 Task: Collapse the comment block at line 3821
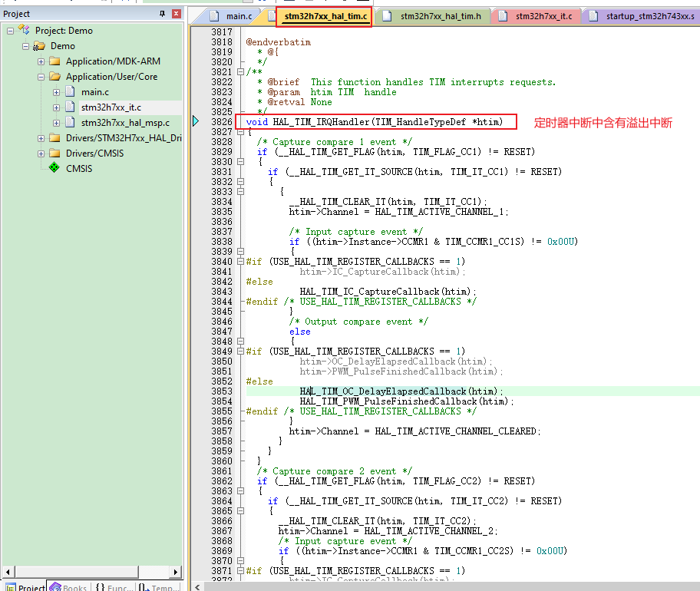(x=241, y=71)
